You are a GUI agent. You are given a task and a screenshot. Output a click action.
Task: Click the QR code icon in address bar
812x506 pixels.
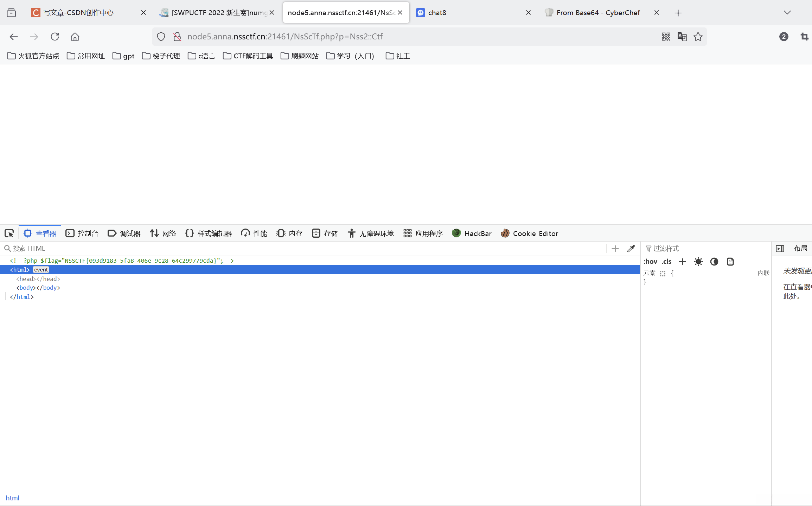[x=666, y=37]
